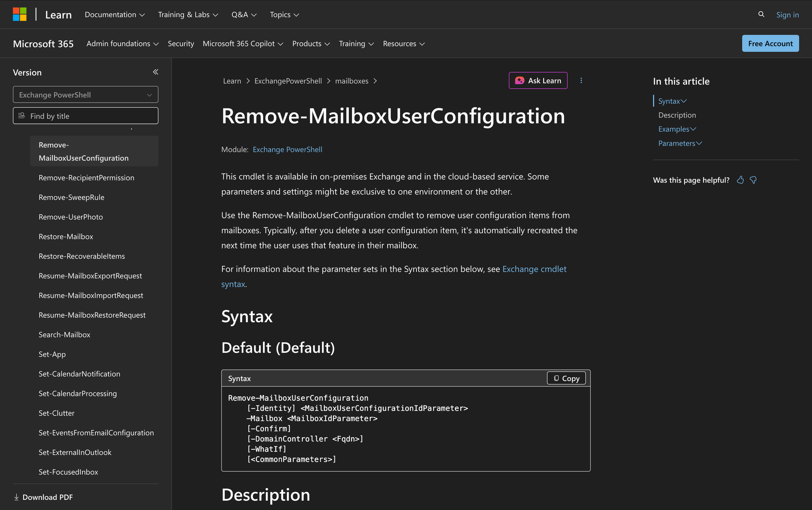Viewport: 812px width, 510px height.
Task: Open the Products dropdown
Action: pos(311,43)
